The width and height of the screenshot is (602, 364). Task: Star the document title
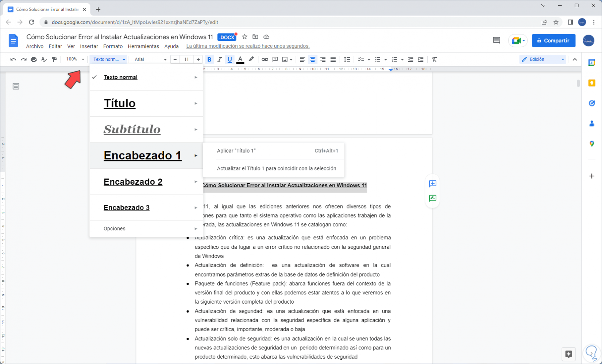tap(244, 37)
